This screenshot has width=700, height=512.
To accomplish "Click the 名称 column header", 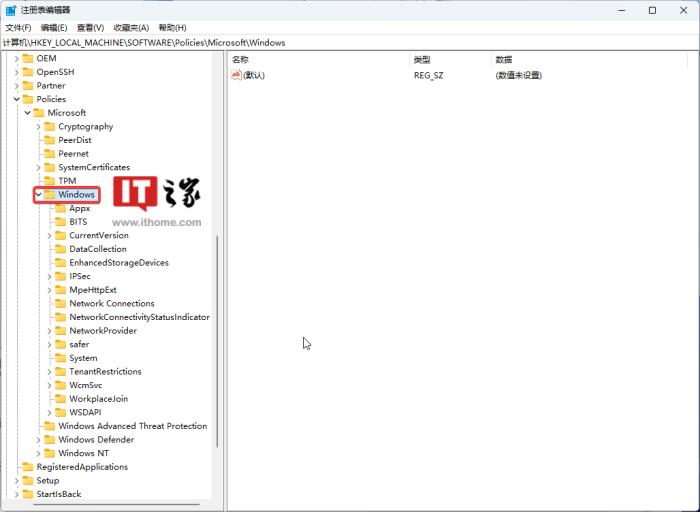I will [x=241, y=60].
